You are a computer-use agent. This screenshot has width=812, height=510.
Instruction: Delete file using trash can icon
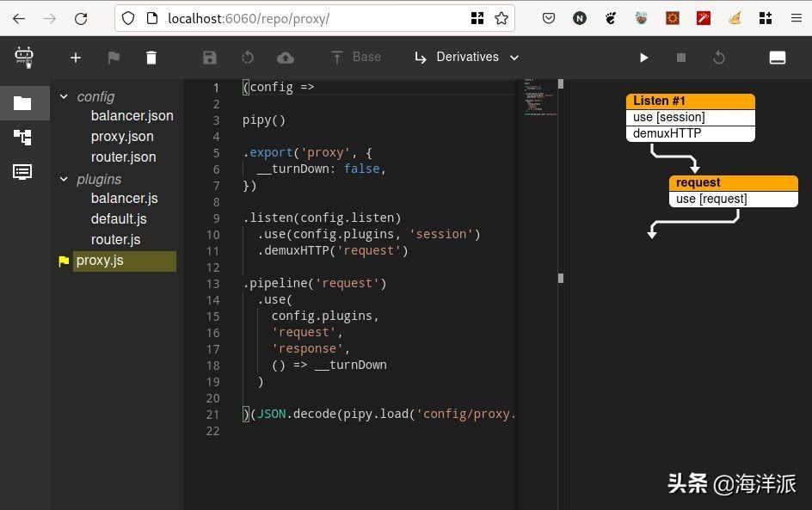pos(151,58)
